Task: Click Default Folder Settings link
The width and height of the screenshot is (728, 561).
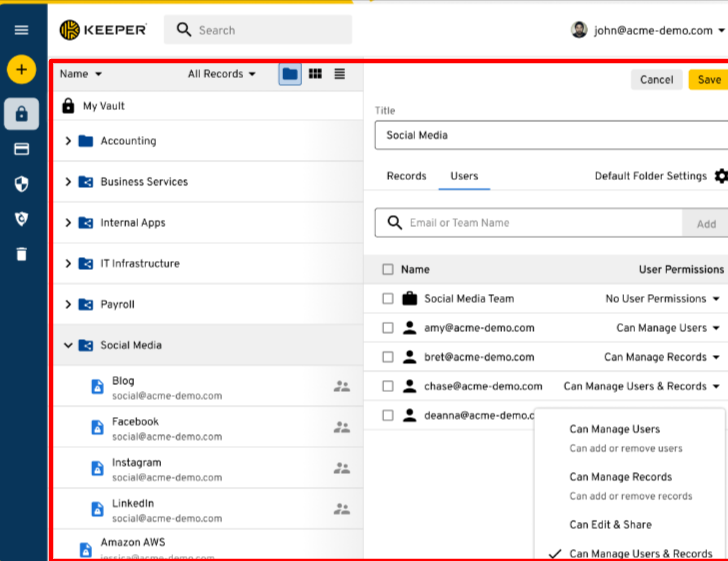Action: pos(650,176)
